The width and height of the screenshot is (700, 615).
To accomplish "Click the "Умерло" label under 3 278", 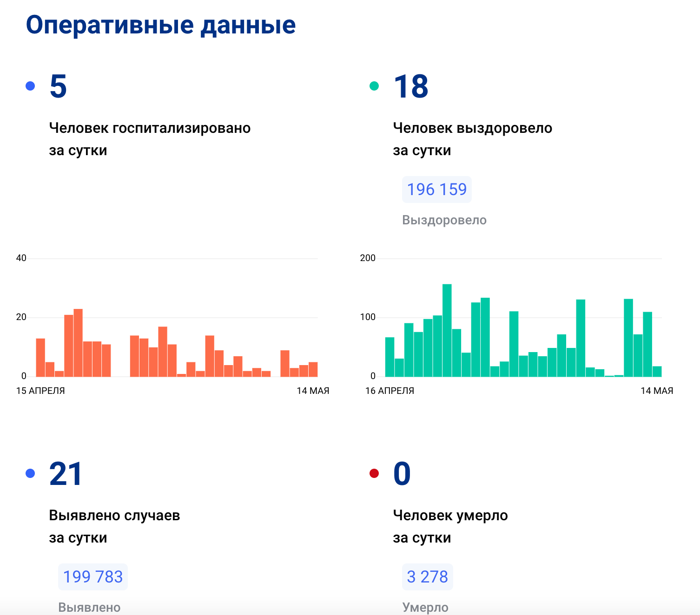I will (425, 608).
